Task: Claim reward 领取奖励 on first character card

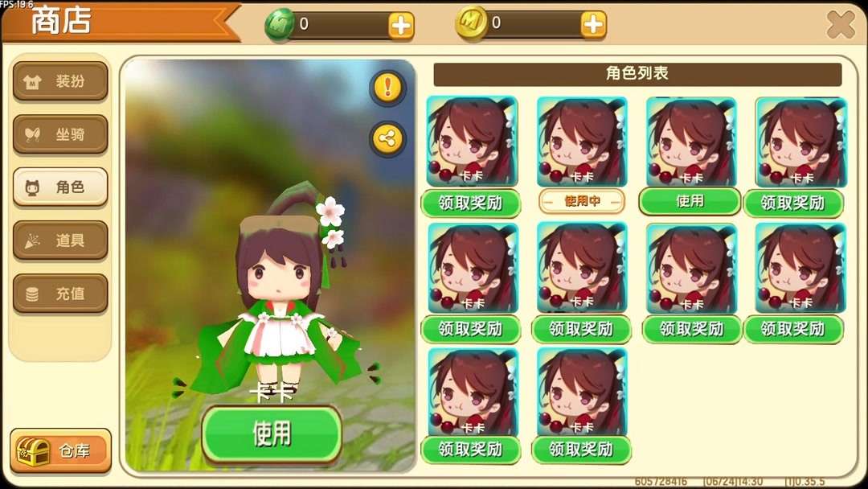Action: (x=470, y=203)
